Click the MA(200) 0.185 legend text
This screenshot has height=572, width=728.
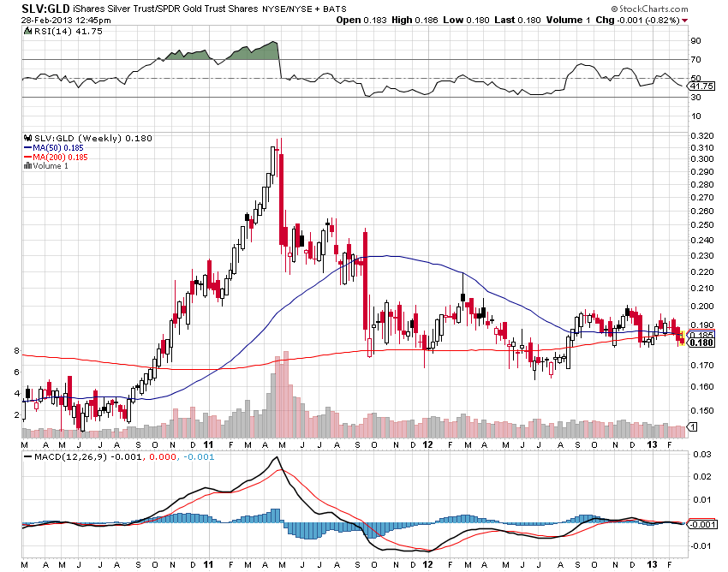60,158
